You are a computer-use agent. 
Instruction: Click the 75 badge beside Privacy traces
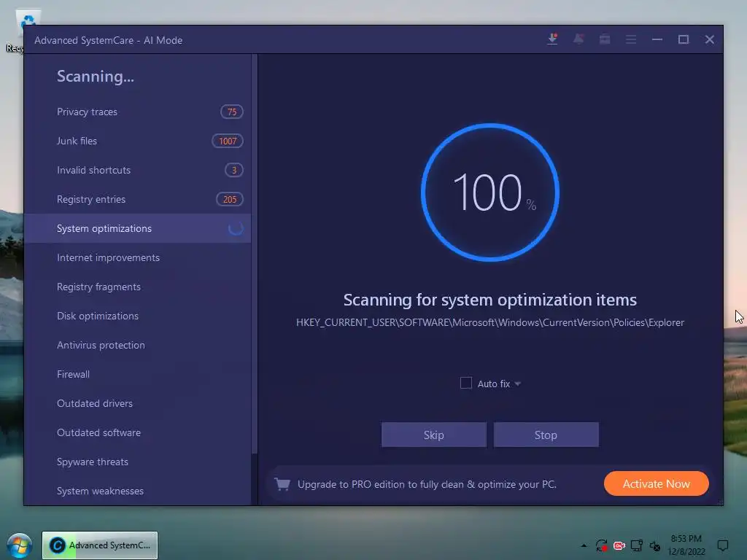tap(232, 112)
